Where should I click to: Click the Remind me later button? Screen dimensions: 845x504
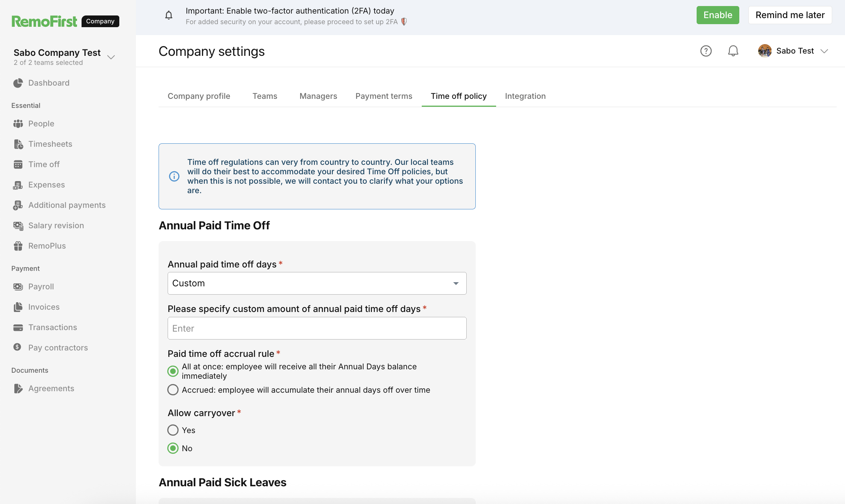[790, 15]
